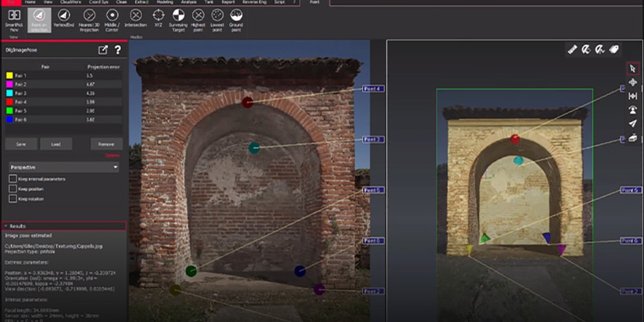Click the magenta Pair 2 color swatch
Screen dimensions: 644x322
9,85
